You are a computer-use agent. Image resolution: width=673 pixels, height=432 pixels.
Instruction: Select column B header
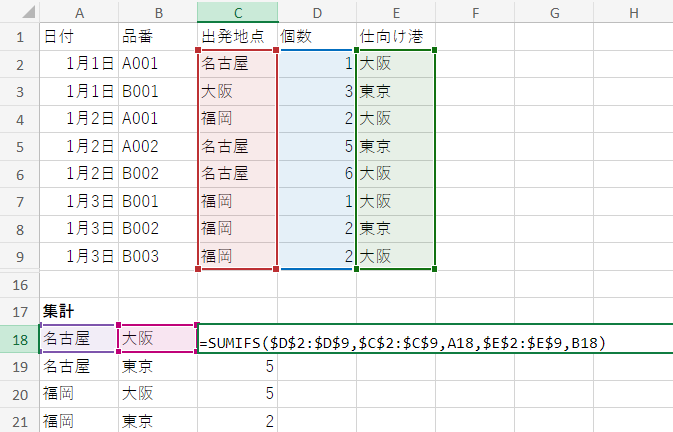point(158,12)
